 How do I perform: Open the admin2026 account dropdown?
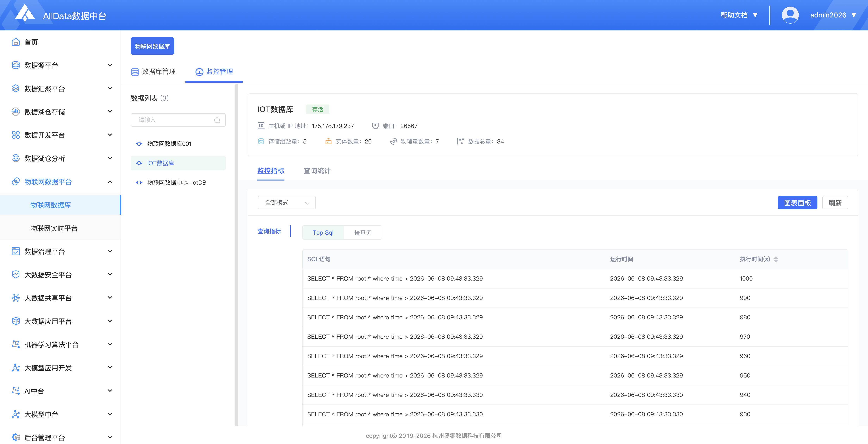click(833, 15)
